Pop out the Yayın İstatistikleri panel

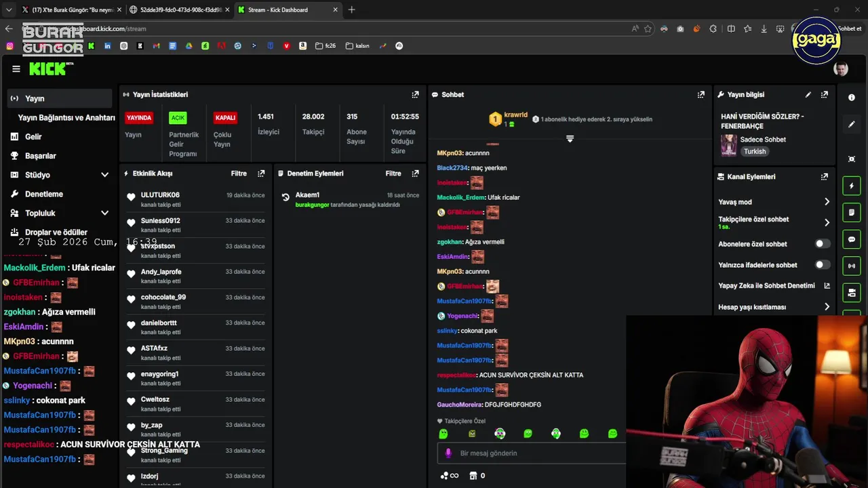(x=415, y=95)
